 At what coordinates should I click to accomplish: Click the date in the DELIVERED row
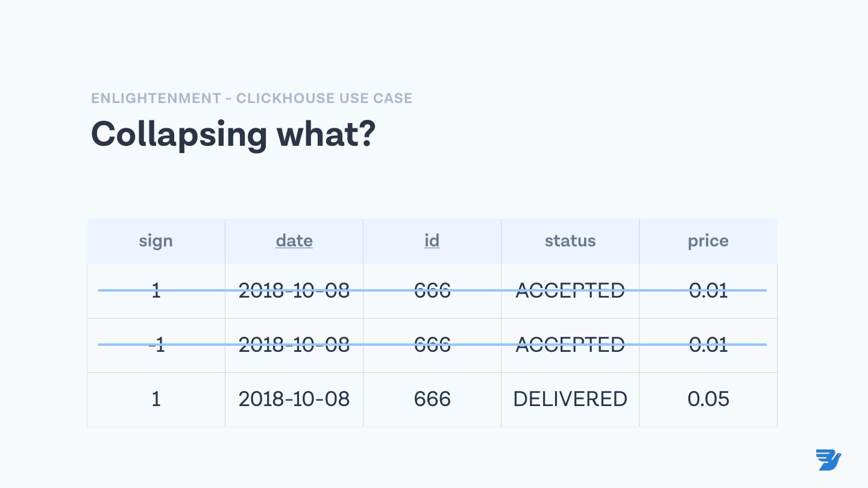(x=294, y=399)
